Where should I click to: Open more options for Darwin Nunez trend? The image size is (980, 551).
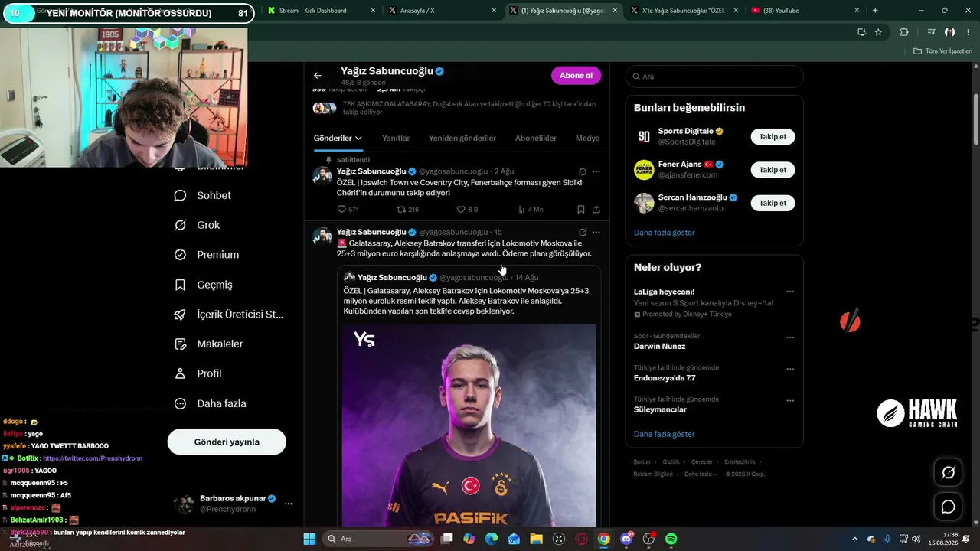(790, 337)
